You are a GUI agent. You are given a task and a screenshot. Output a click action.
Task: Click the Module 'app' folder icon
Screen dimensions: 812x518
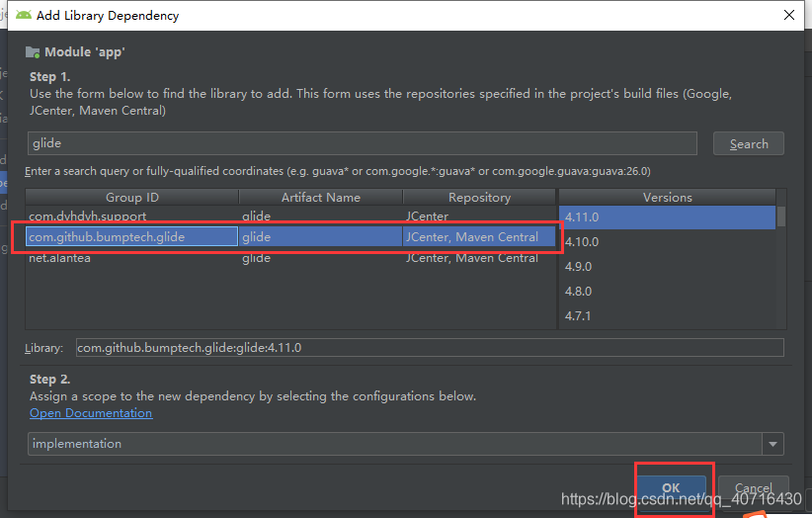[x=33, y=51]
